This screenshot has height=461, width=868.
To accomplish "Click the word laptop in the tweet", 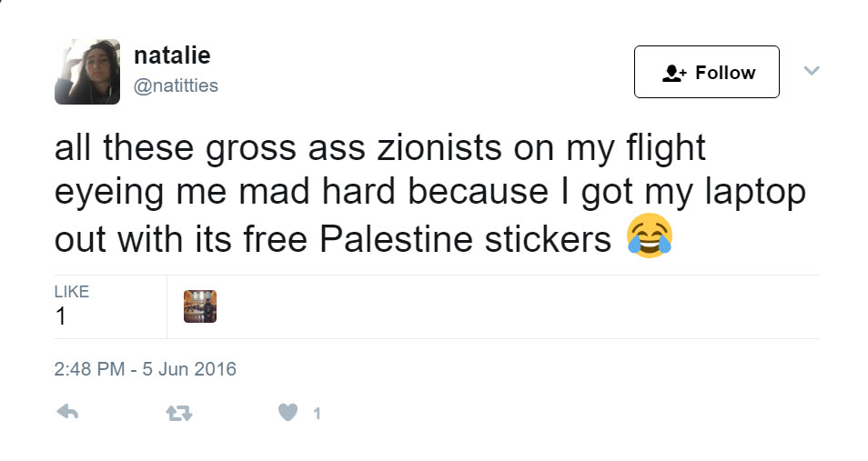I will point(755,193).
